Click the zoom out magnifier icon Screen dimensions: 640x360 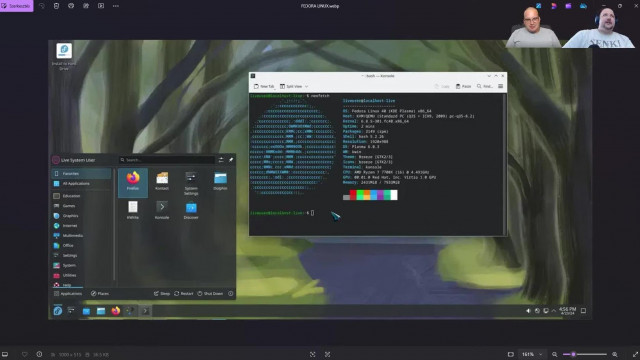click(x=555, y=354)
